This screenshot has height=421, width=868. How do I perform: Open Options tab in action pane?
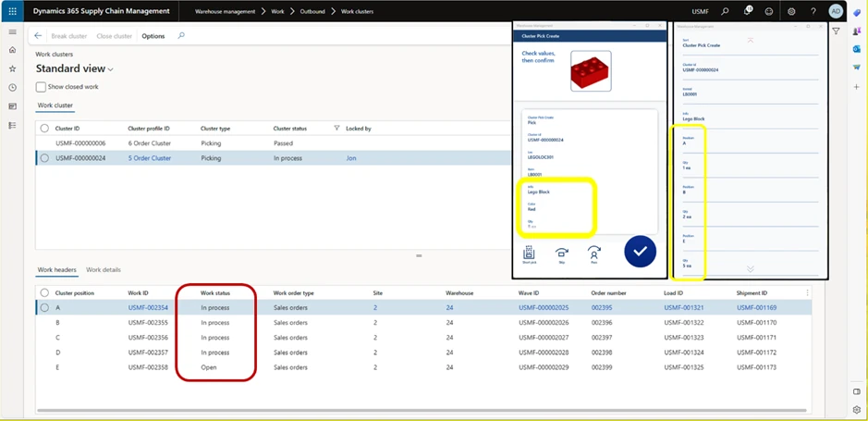[153, 36]
